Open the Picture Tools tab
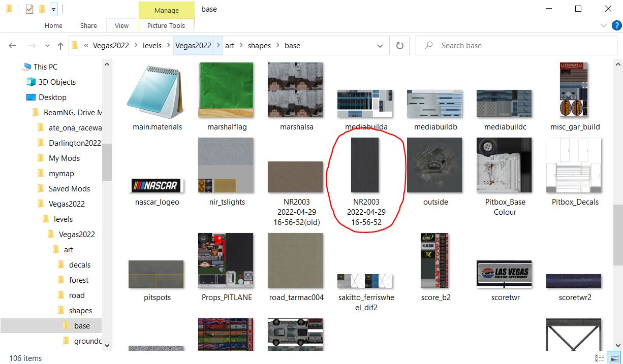Screen dimensions: 623x364 (x=166, y=25)
